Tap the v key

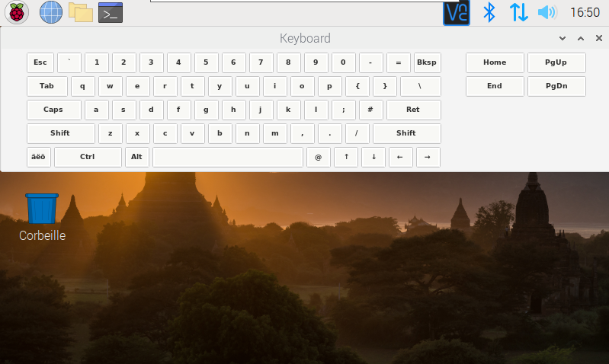tap(193, 133)
